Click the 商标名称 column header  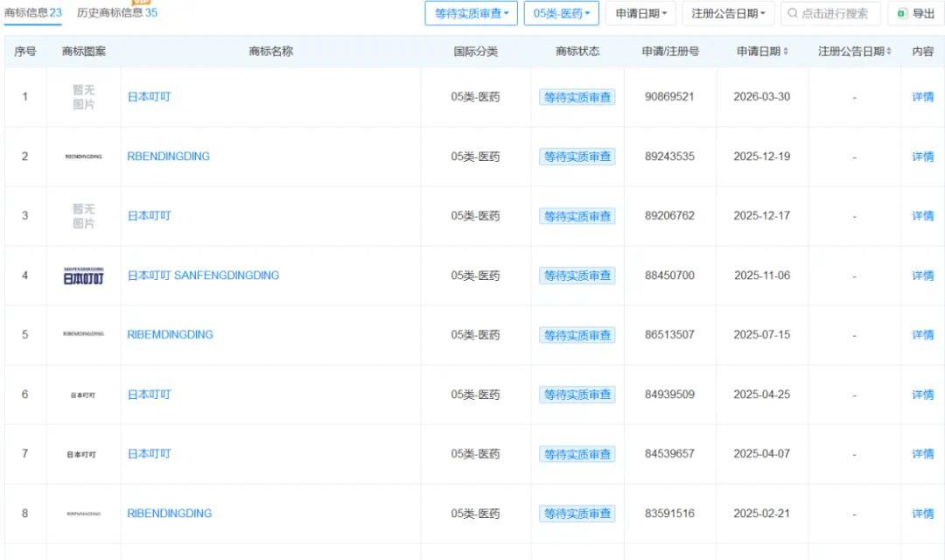point(270,52)
